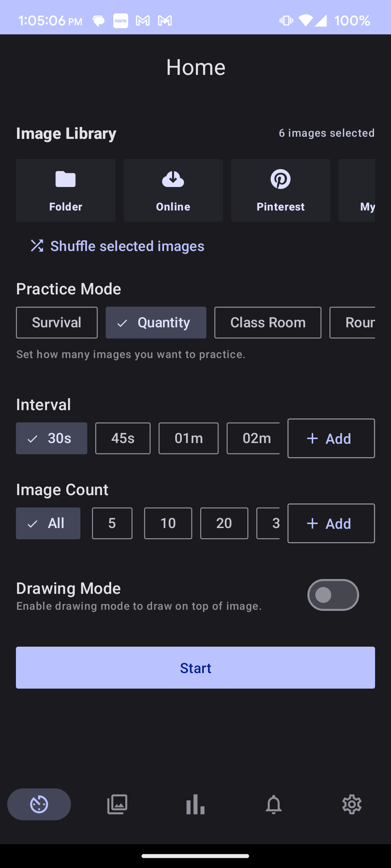
Task: Choose the 01m interval option
Action: [x=189, y=438]
